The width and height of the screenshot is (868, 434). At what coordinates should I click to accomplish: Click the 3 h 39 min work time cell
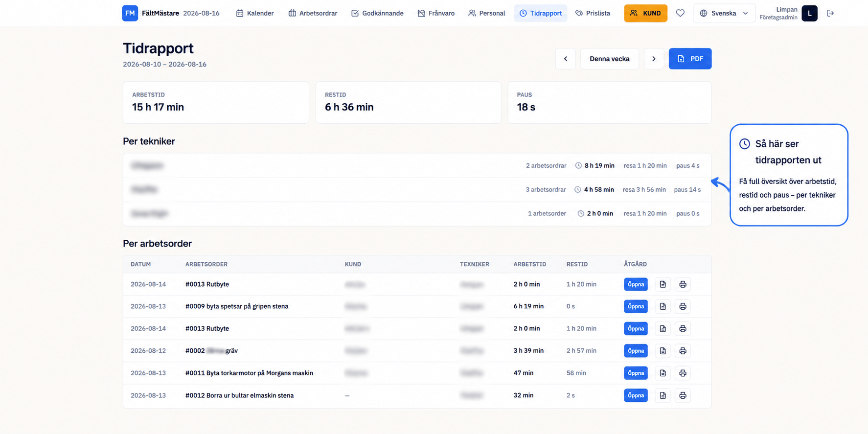click(x=528, y=351)
